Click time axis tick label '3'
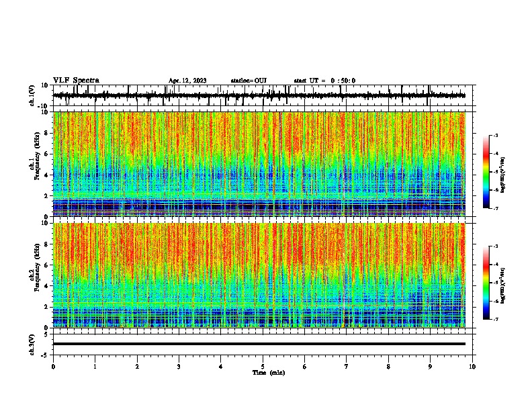 click(x=179, y=366)
